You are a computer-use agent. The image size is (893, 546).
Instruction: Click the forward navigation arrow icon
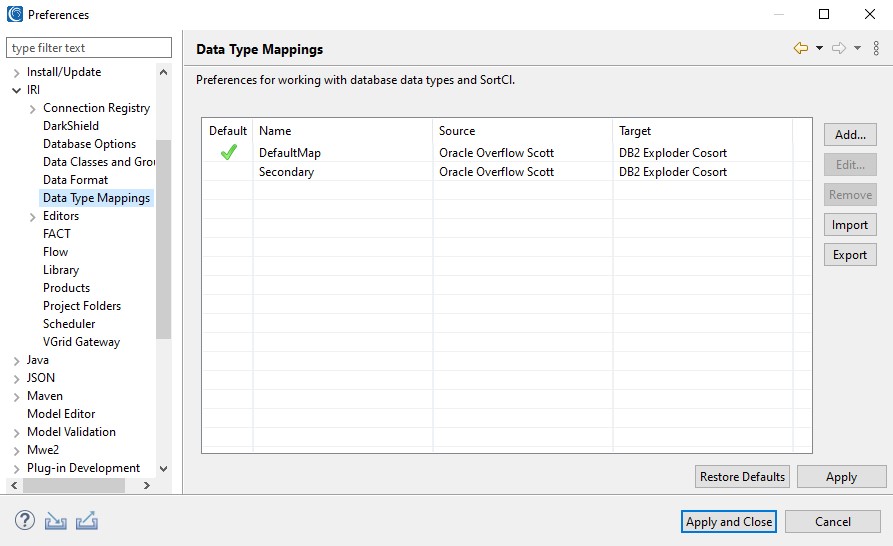click(839, 48)
